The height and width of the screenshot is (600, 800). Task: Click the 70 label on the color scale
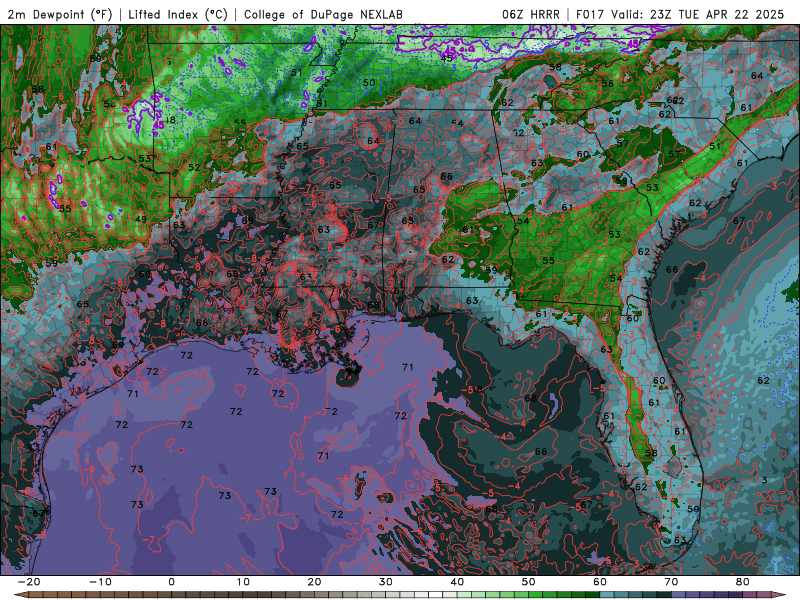tap(671, 582)
